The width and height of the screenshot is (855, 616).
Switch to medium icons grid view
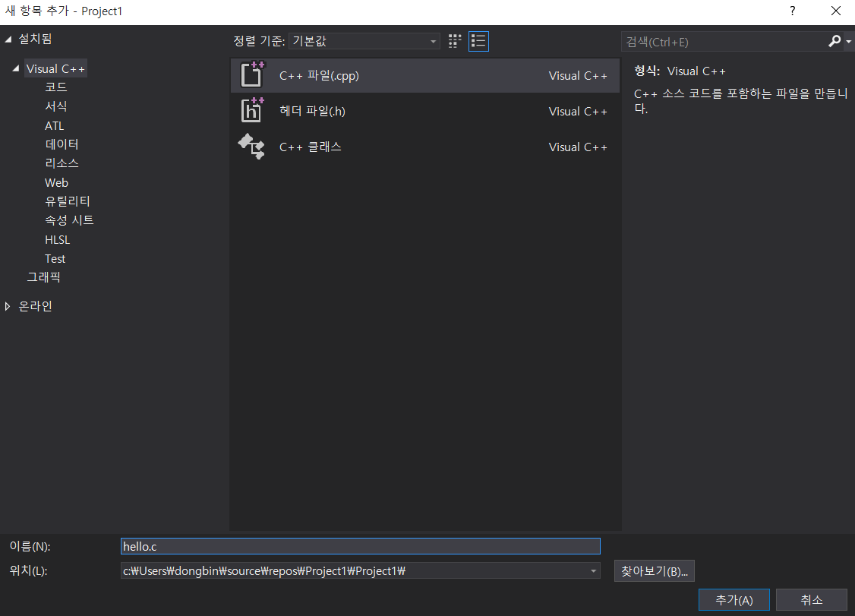tap(455, 42)
